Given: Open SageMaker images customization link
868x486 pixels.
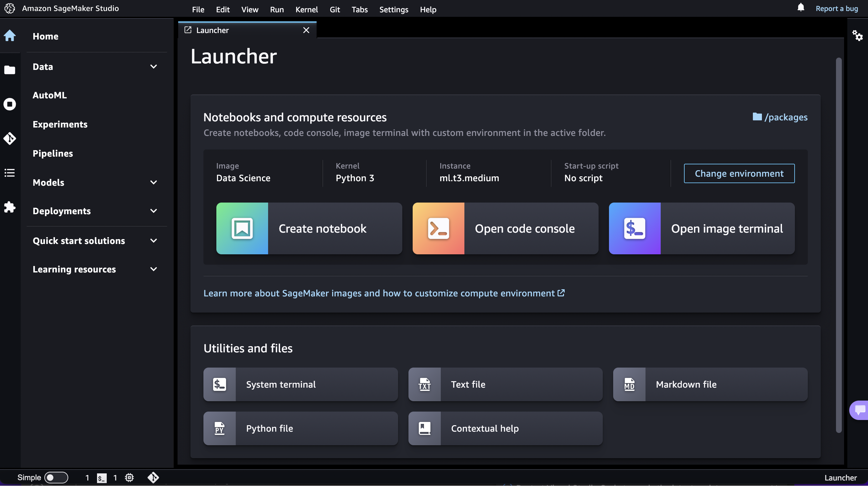Looking at the screenshot, I should [x=383, y=293].
